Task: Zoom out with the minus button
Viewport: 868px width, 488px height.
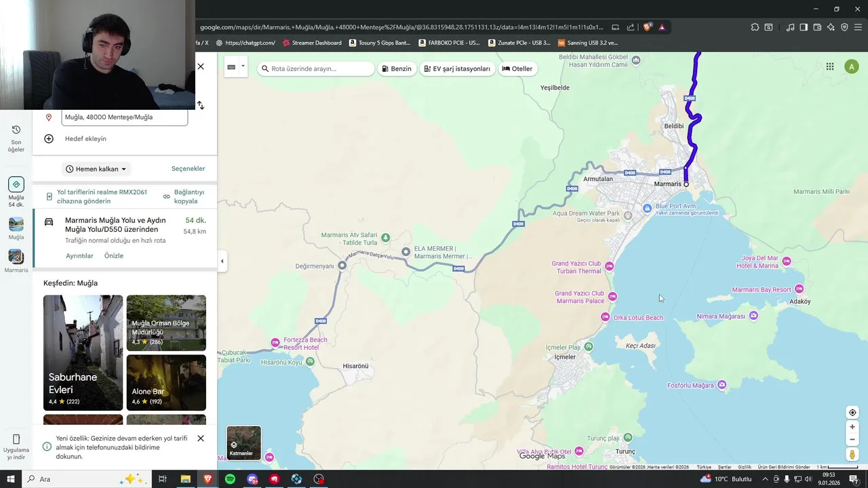Action: [x=852, y=439]
